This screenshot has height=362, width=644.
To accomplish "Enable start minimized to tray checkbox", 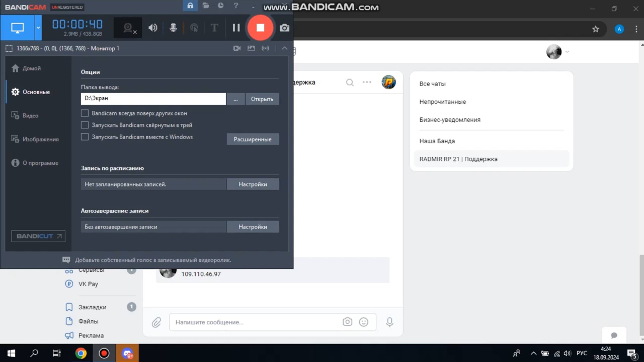I will point(85,125).
